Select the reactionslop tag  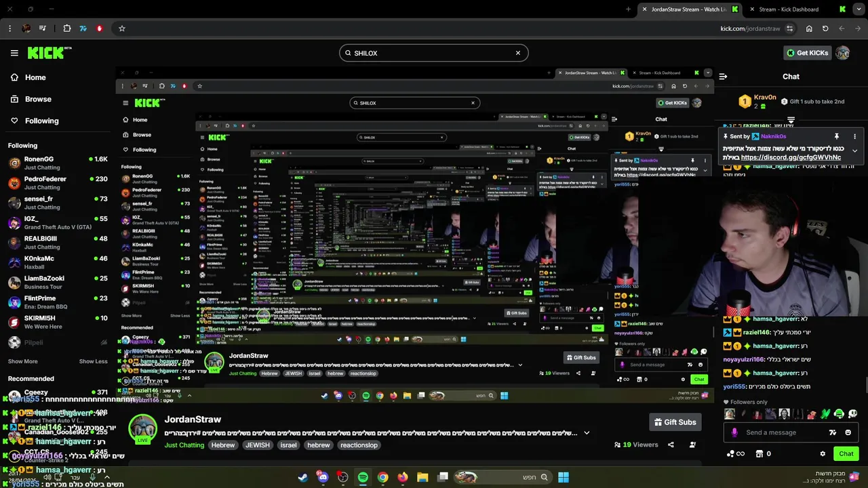(x=359, y=445)
